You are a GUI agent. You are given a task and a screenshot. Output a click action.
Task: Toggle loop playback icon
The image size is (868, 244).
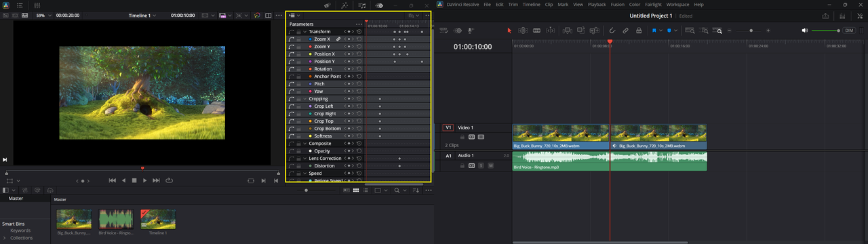tap(169, 180)
